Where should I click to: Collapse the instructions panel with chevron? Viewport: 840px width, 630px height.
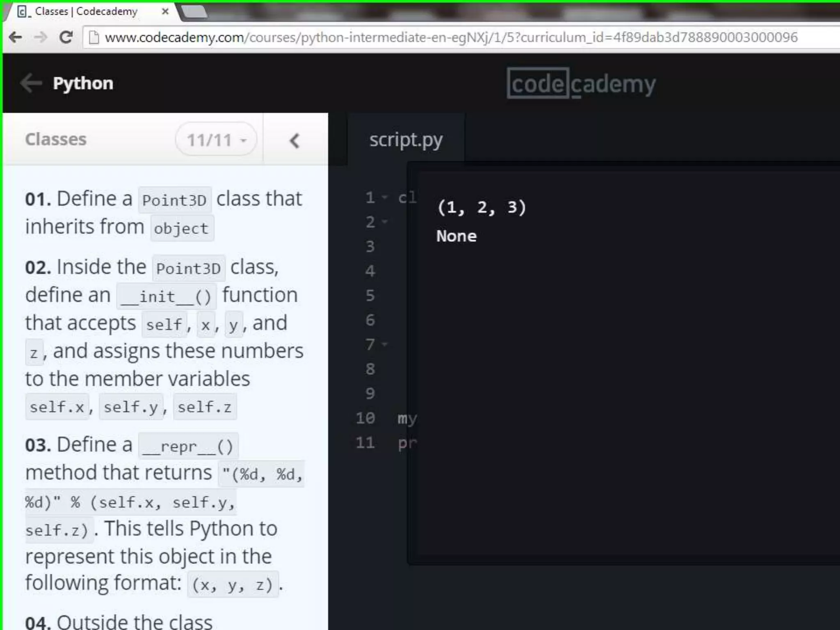coord(294,141)
